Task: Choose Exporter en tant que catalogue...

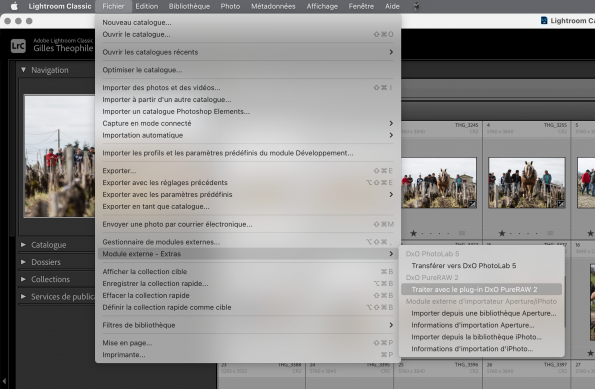Action: point(248,206)
